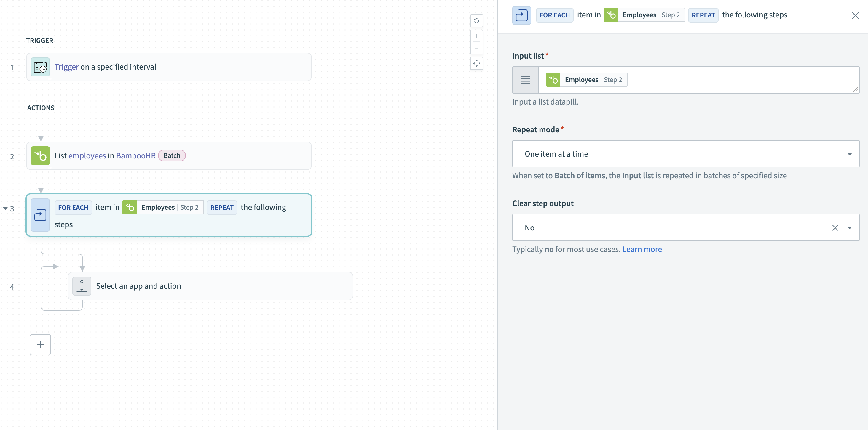Click the FOR EACH badge in the panel header
The width and height of the screenshot is (868, 430).
[554, 15]
